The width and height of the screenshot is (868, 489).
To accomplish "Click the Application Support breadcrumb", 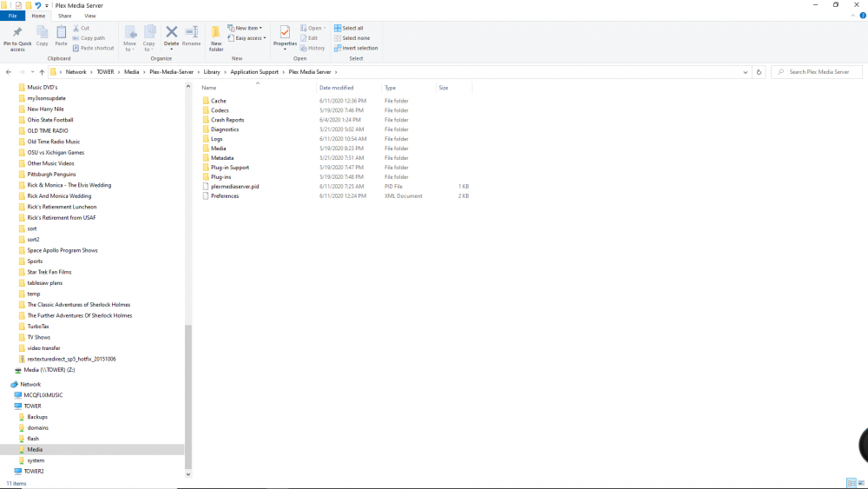I will click(x=254, y=72).
